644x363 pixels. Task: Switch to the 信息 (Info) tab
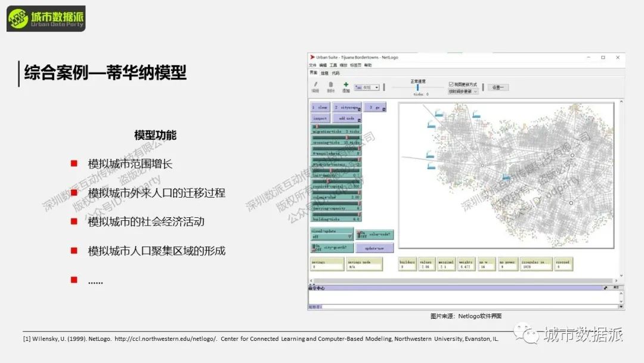point(324,73)
